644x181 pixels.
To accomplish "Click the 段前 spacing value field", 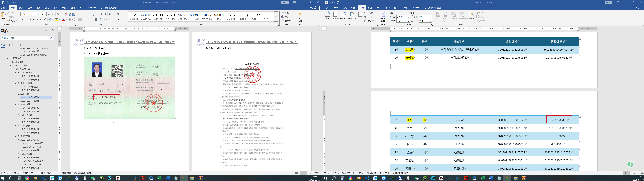I will tap(425, 17).
